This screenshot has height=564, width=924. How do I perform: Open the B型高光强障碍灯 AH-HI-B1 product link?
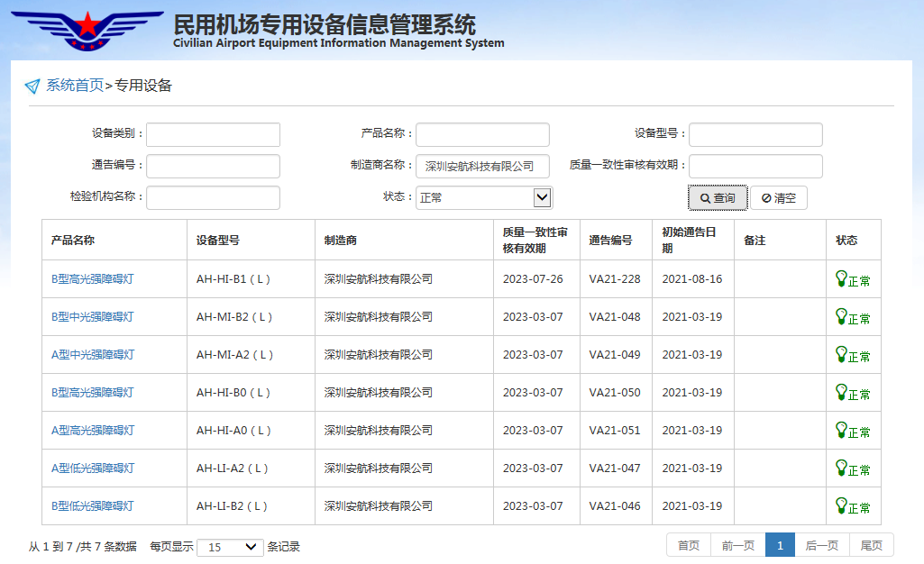93,279
